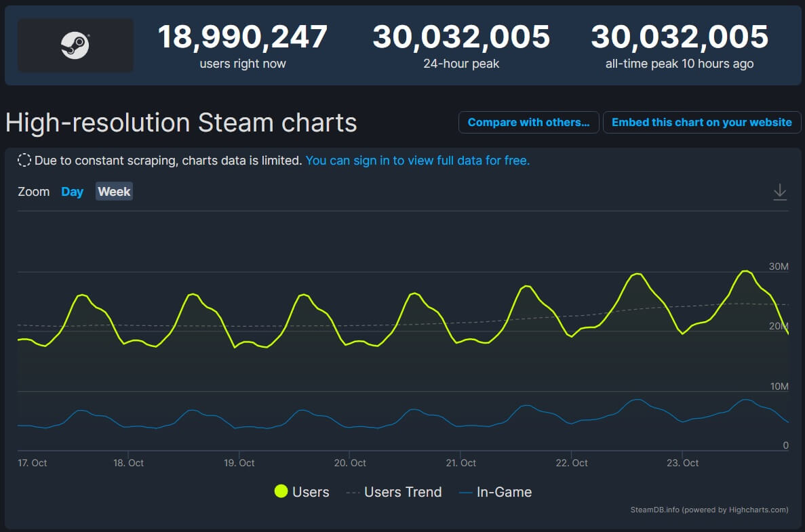The width and height of the screenshot is (805, 532).
Task: Click the green Users legend circle
Action: click(281, 492)
